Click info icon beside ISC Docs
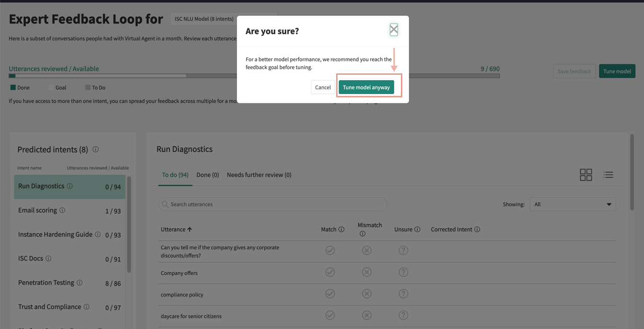Screen dimensions: 644x329 coord(48,258)
